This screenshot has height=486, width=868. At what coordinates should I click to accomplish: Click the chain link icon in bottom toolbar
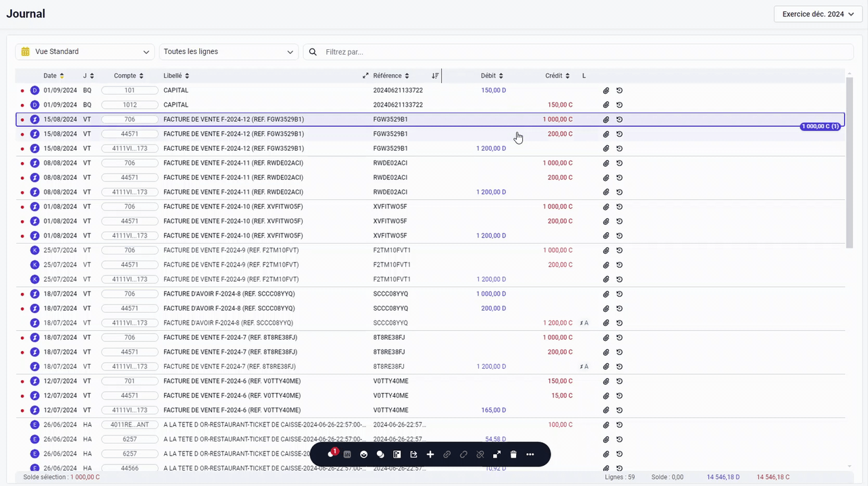[446, 454]
